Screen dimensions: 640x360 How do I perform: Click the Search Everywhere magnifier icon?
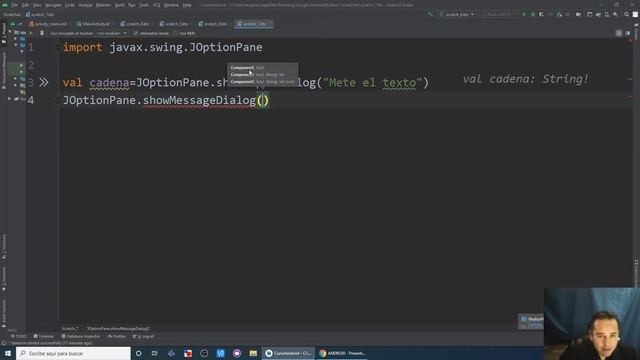[627, 14]
